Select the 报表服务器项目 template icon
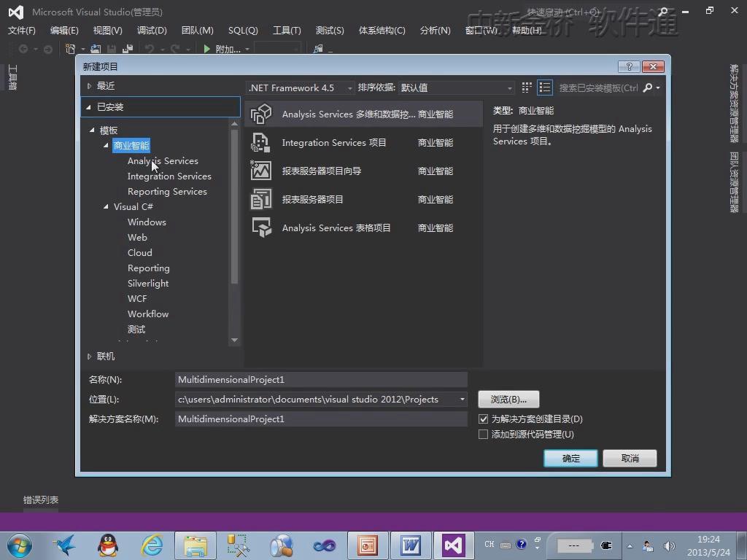Image resolution: width=747 pixels, height=560 pixels. (261, 200)
